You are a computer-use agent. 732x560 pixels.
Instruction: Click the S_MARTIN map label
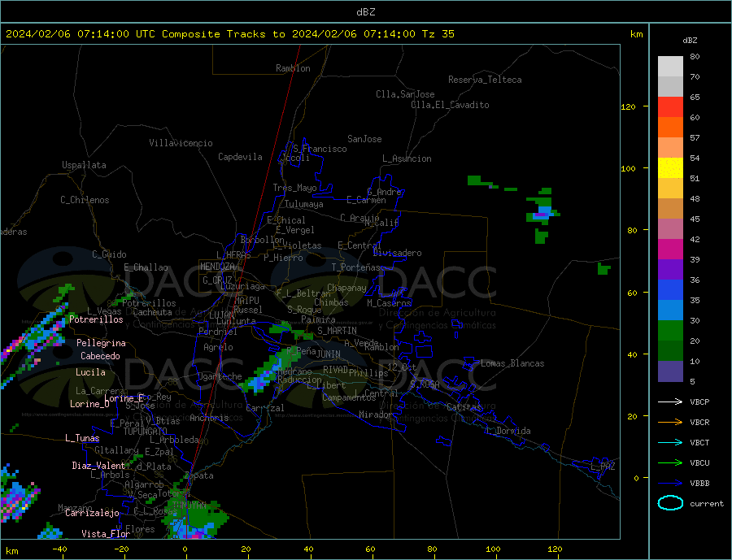[x=337, y=331]
